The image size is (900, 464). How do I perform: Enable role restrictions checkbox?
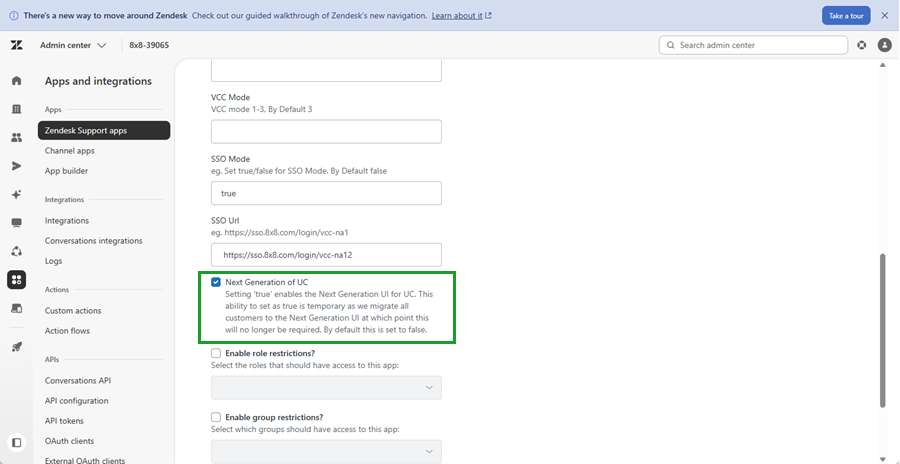pos(216,353)
